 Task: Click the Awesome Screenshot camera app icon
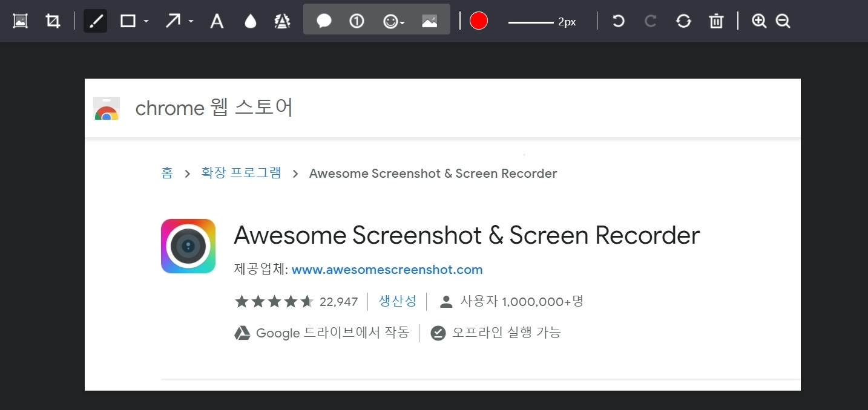(x=188, y=246)
